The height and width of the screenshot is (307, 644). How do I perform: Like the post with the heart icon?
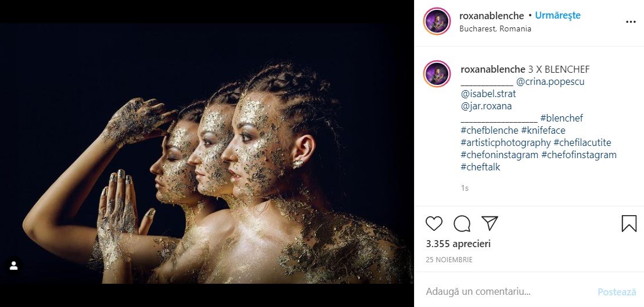click(434, 223)
